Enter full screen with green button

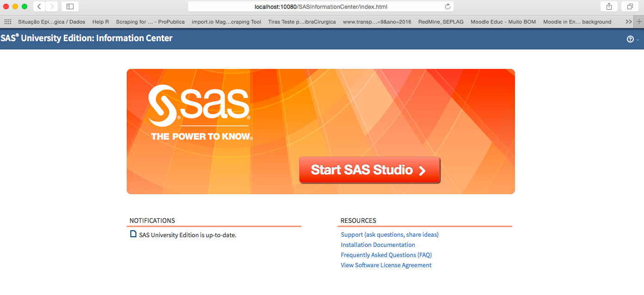pyautogui.click(x=25, y=6)
